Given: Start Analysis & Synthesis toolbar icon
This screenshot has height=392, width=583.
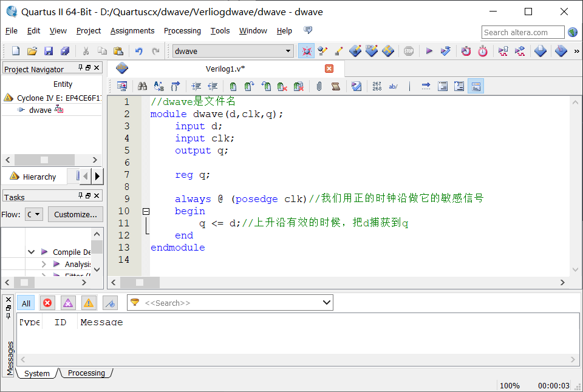Looking at the screenshot, I should tap(445, 51).
